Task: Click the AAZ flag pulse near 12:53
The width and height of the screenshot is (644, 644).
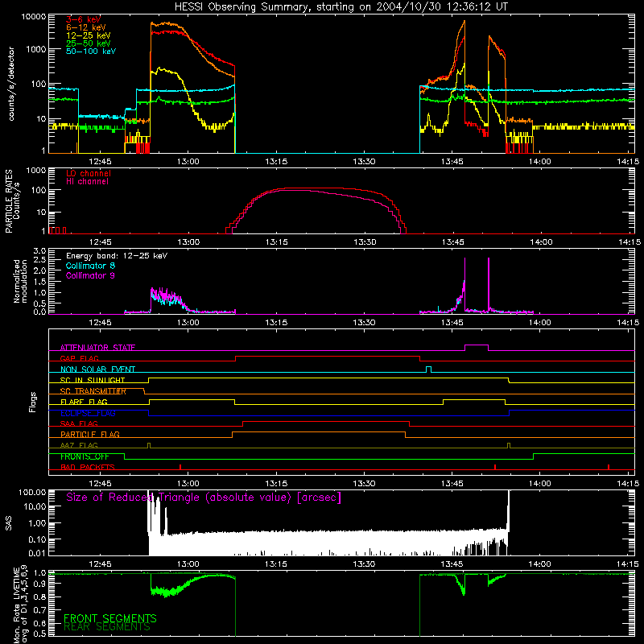Action: [x=149, y=445]
